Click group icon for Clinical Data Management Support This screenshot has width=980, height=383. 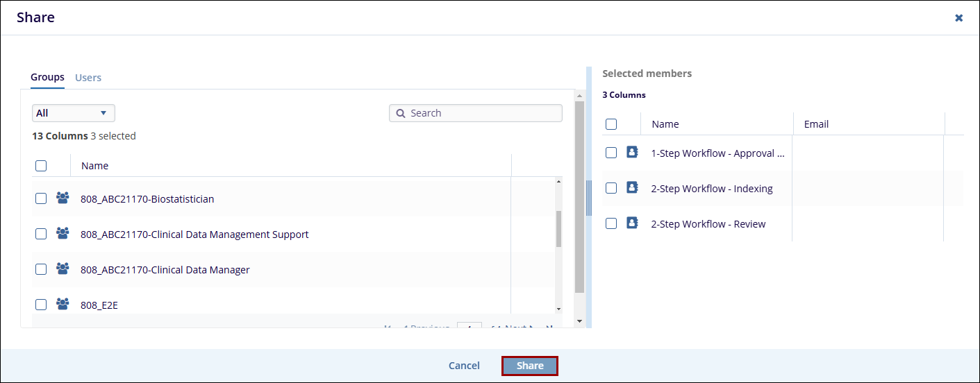click(63, 234)
